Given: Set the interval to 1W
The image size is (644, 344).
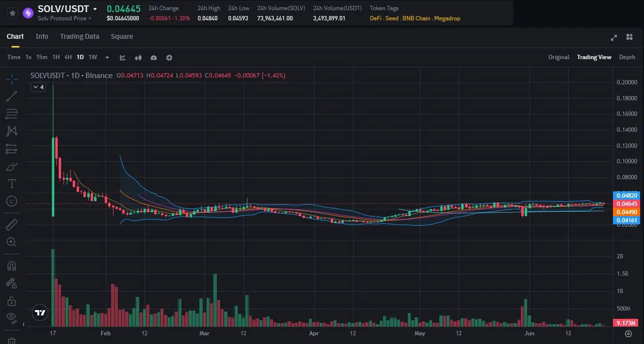Looking at the screenshot, I should pos(93,57).
